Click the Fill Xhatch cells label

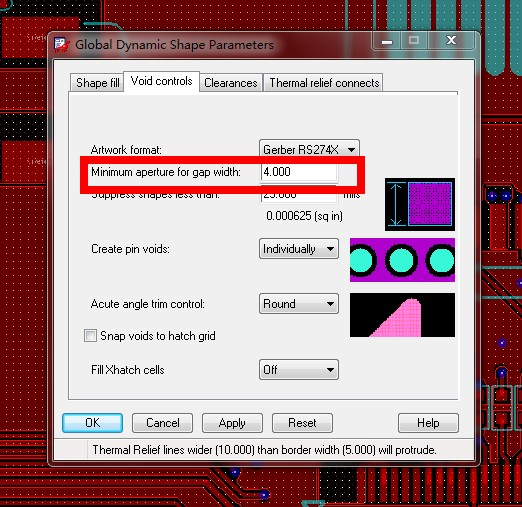(x=128, y=370)
